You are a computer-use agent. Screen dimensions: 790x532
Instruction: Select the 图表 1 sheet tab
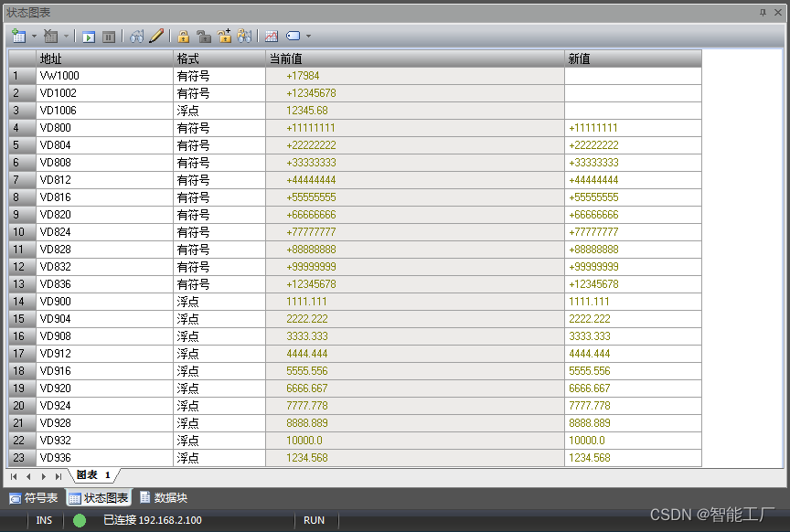click(93, 475)
